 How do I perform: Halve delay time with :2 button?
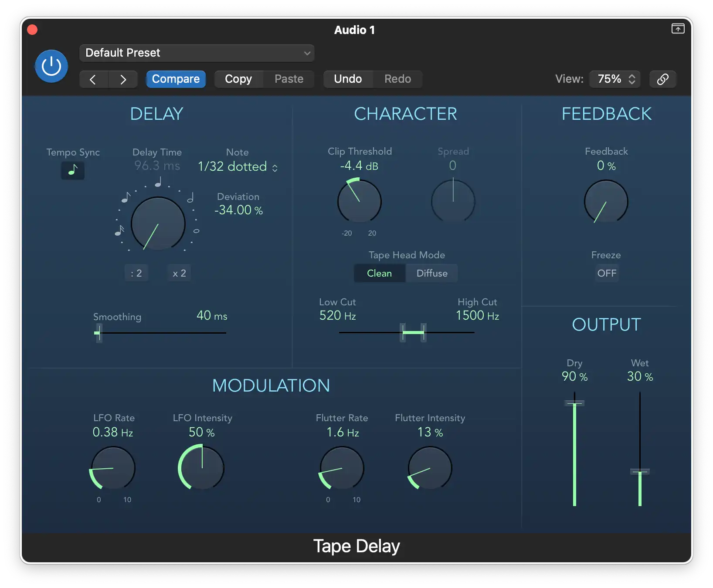tap(136, 273)
